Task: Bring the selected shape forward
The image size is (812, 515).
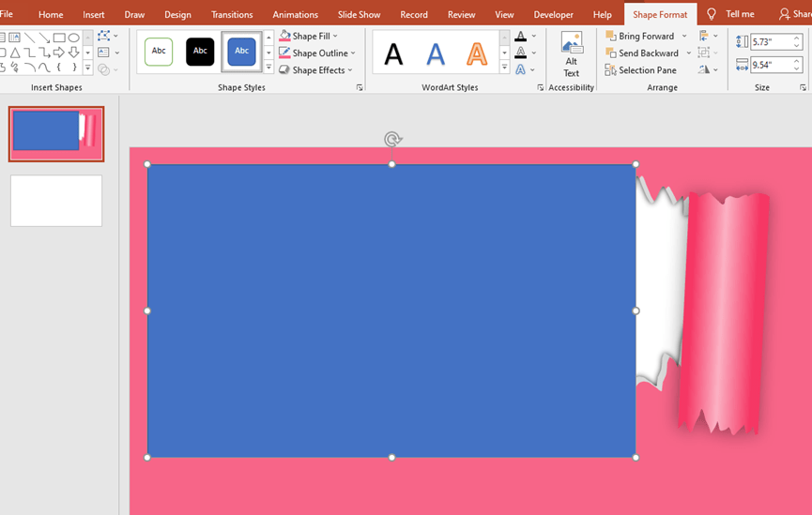Action: [639, 37]
